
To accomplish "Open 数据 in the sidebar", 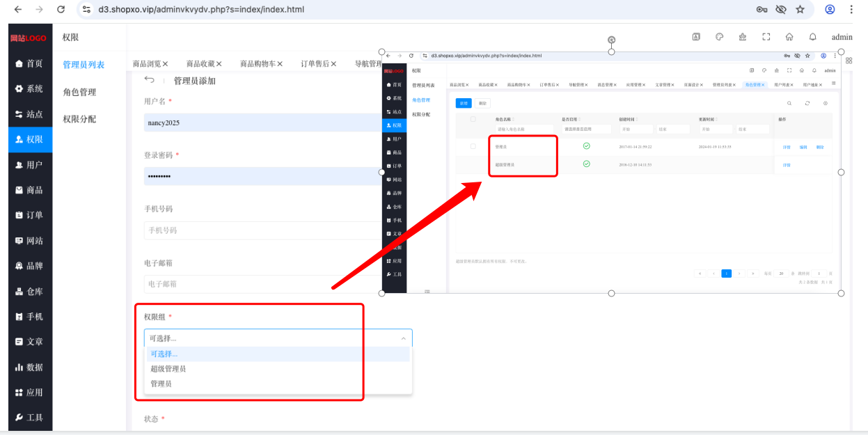I will [x=29, y=367].
